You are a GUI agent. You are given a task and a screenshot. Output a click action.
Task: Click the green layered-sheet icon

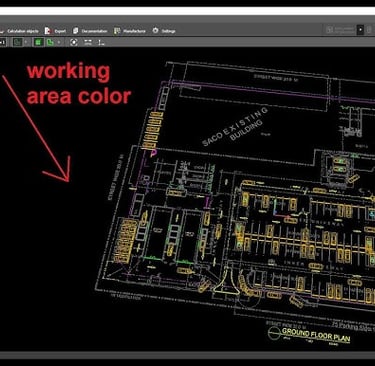pyautogui.click(x=50, y=42)
